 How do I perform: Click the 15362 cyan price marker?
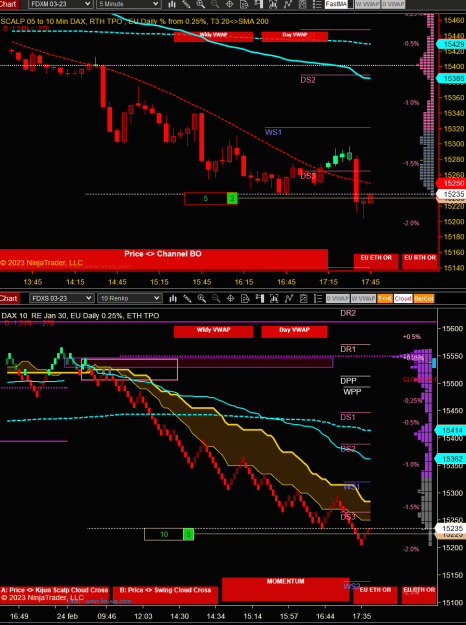click(450, 459)
